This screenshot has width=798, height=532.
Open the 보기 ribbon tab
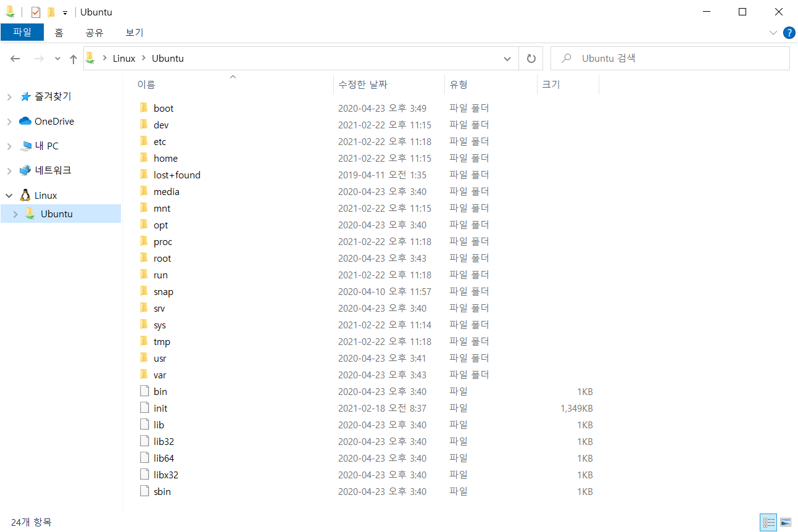point(134,33)
